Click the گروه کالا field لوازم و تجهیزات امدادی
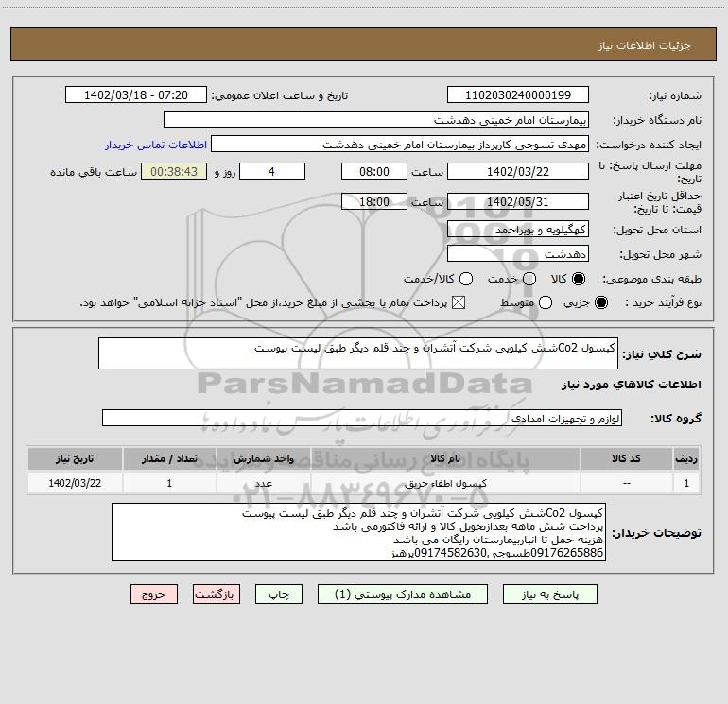The image size is (728, 704). [362, 418]
